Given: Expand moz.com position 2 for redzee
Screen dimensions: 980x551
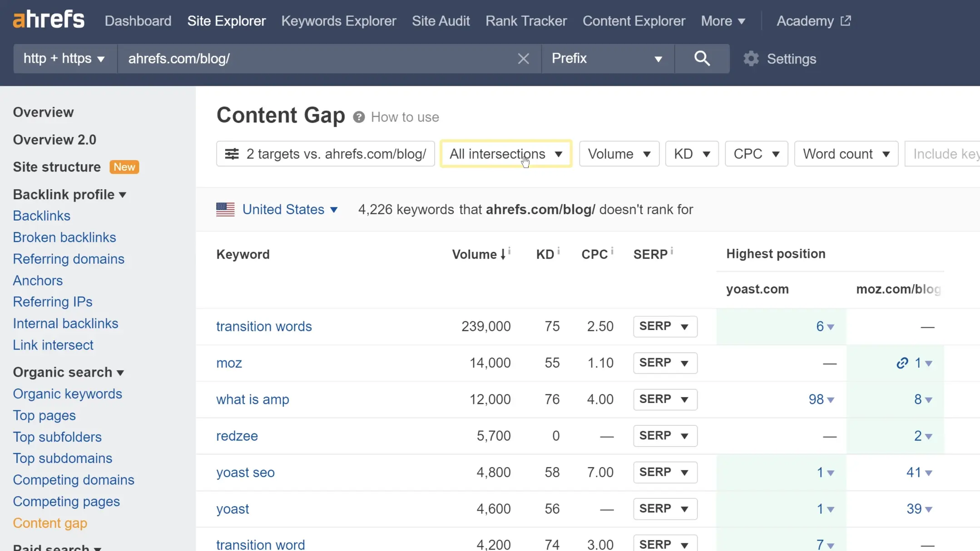Looking at the screenshot, I should point(923,436).
